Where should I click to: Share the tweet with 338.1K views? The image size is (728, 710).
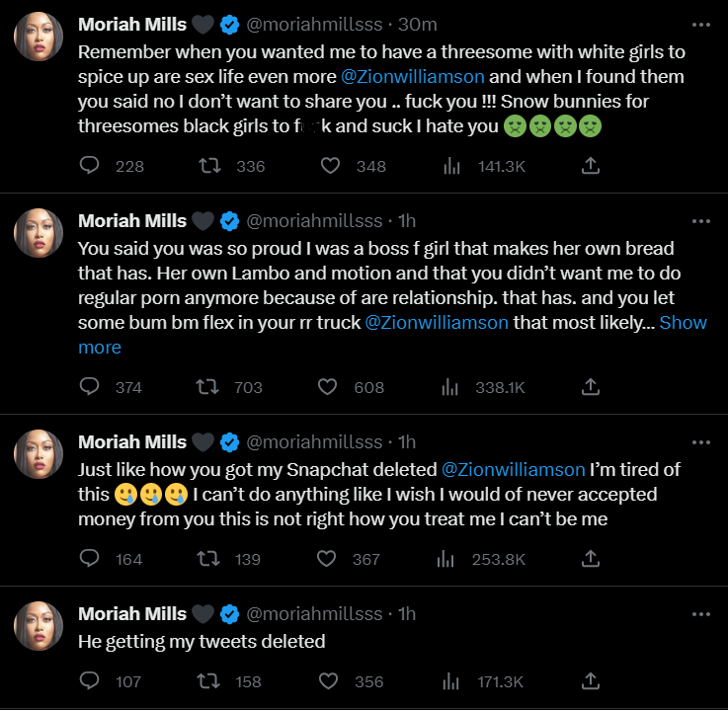coord(591,387)
